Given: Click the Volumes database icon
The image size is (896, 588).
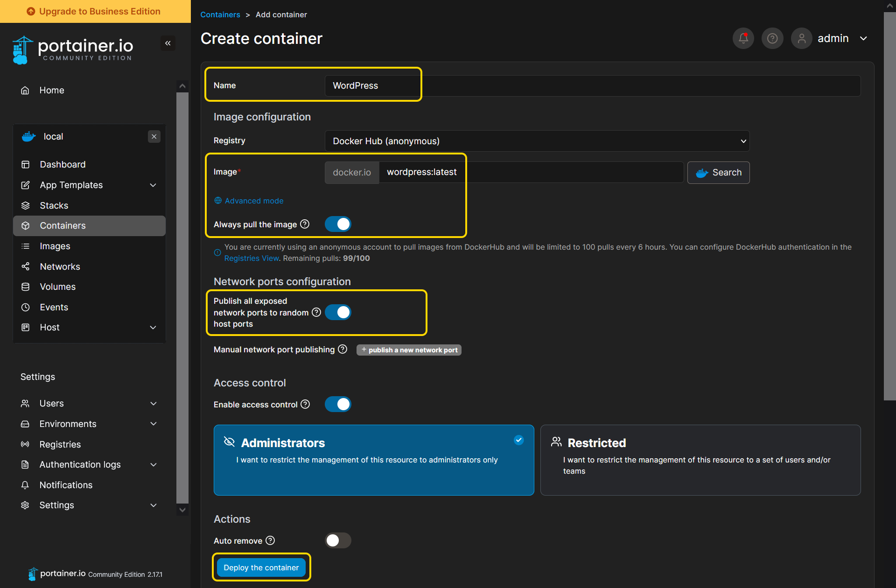Looking at the screenshot, I should click(x=26, y=287).
